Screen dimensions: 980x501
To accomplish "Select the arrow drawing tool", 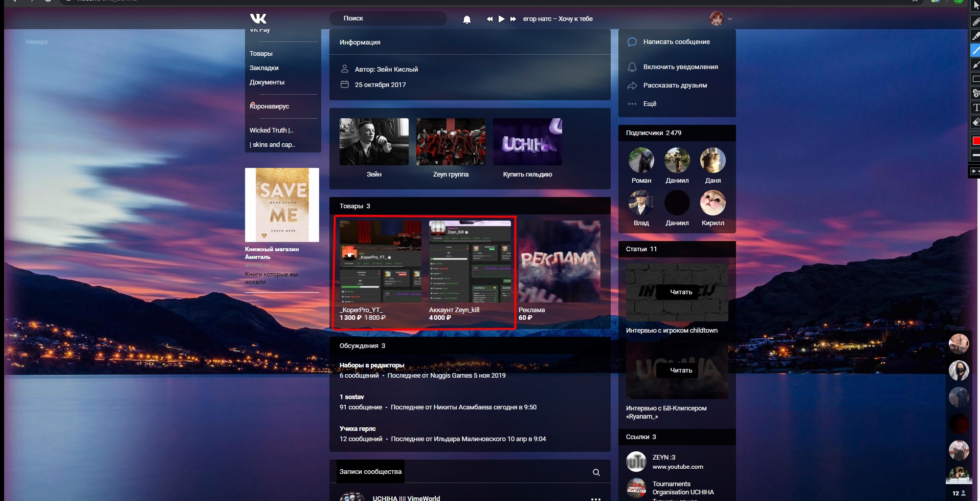I will (x=975, y=64).
